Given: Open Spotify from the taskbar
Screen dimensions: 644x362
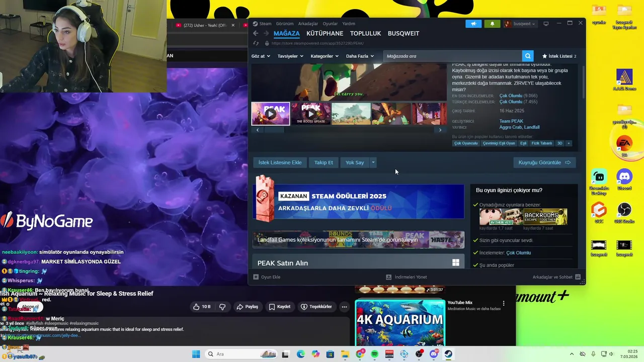Looking at the screenshot, I should tap(374, 354).
